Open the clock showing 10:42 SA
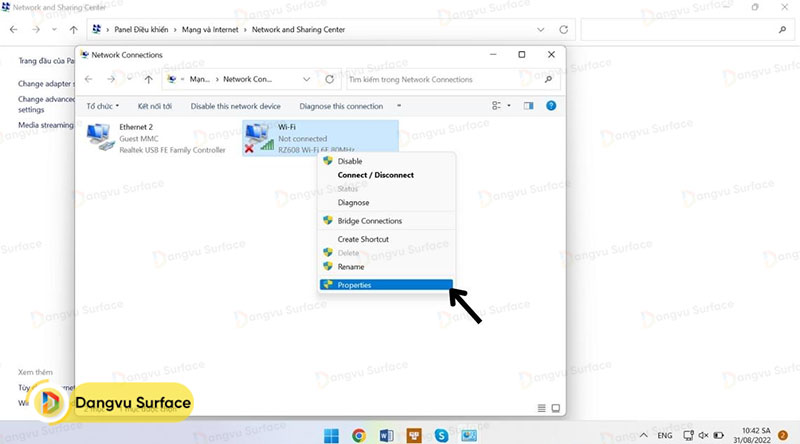Image resolution: width=800 pixels, height=444 pixels. (753, 435)
